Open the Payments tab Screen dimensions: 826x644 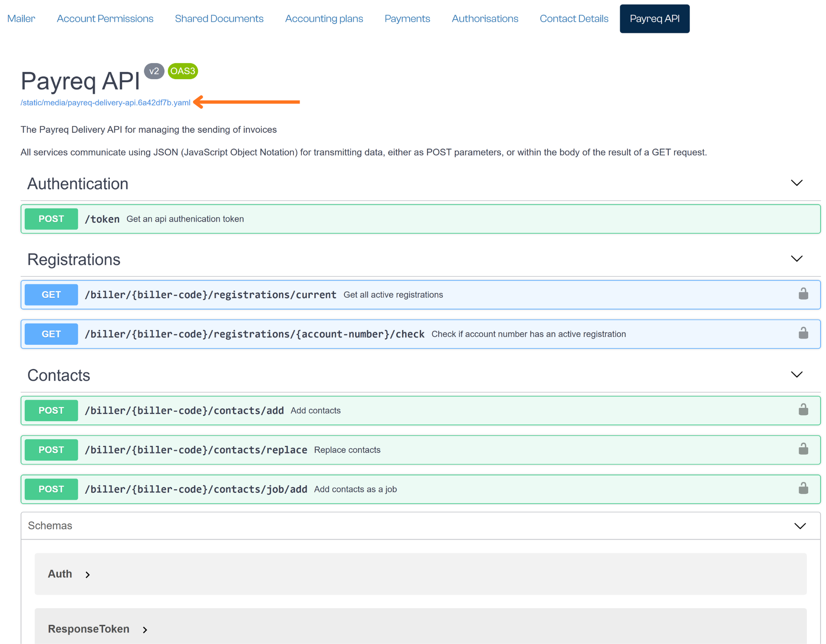point(407,19)
